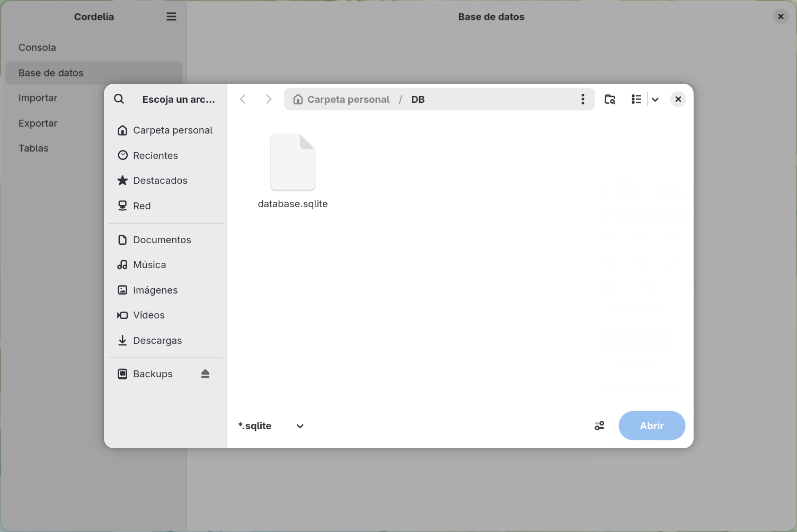Go back with the left arrow

coord(243,99)
